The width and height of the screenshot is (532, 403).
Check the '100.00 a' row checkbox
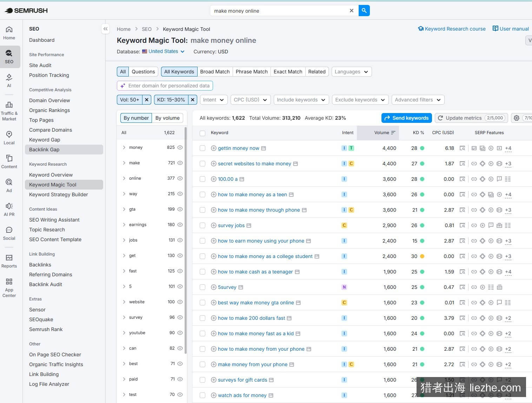coord(202,179)
